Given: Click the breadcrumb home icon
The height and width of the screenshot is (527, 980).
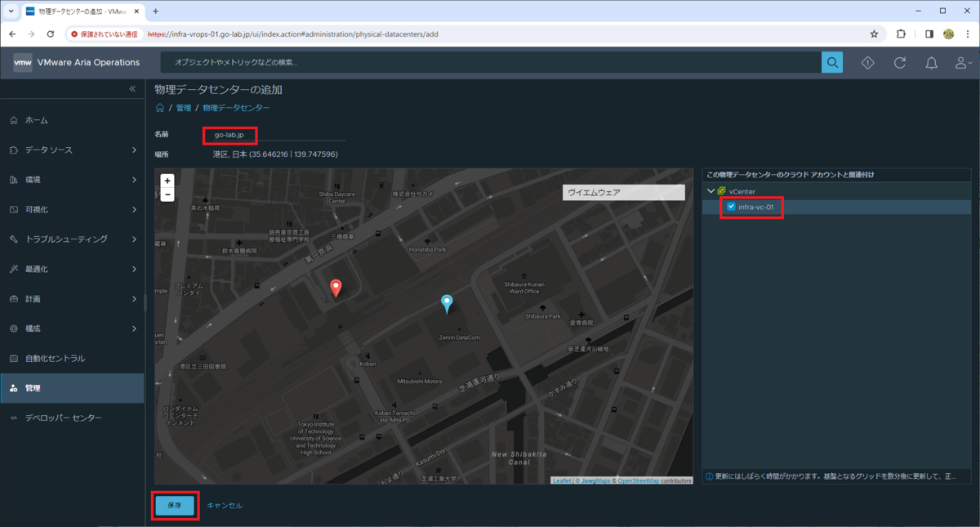Looking at the screenshot, I should point(160,108).
